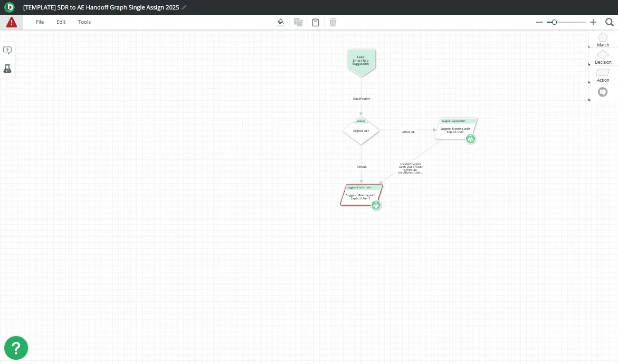Click the zoom slider handle
This screenshot has height=364, width=618.
point(554,22)
